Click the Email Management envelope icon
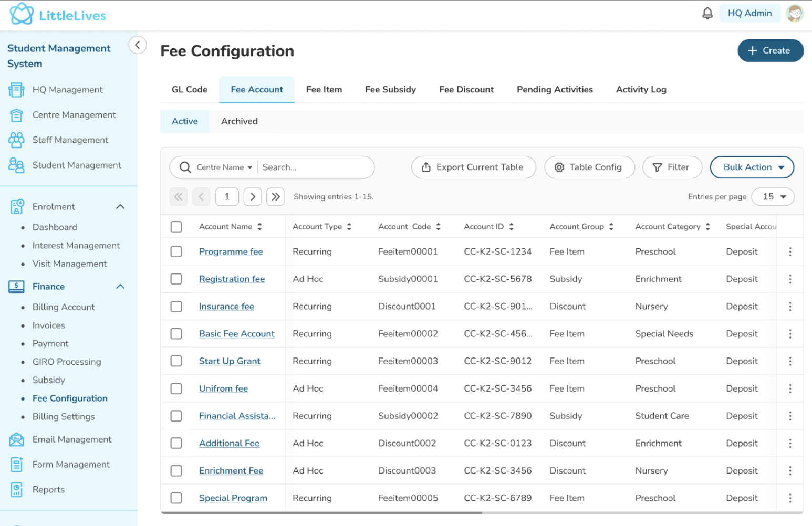 tap(17, 439)
